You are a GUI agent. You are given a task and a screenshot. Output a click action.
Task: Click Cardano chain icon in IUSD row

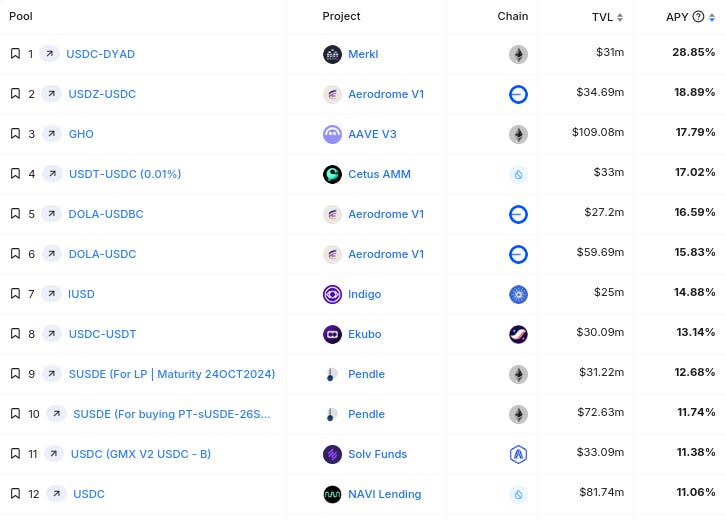click(518, 294)
